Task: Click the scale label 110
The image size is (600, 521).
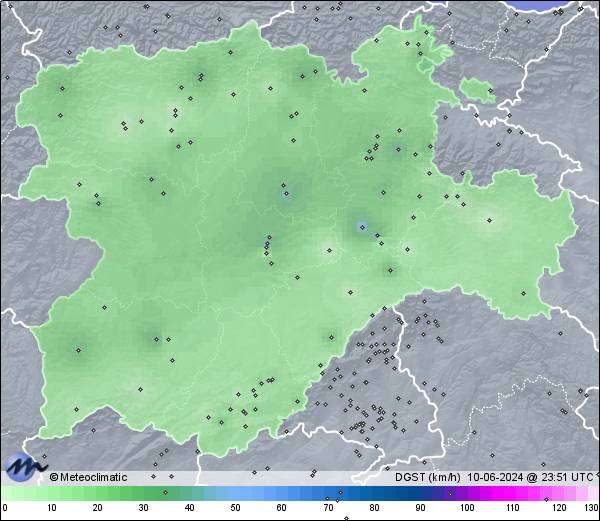Action: click(513, 508)
